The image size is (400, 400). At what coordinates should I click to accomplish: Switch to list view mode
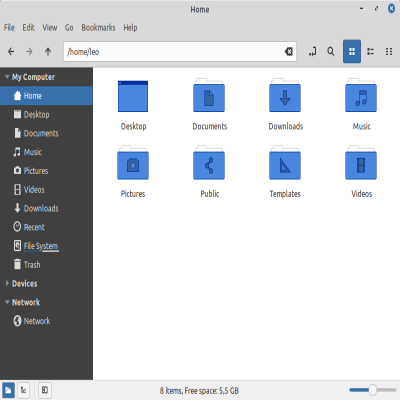370,52
